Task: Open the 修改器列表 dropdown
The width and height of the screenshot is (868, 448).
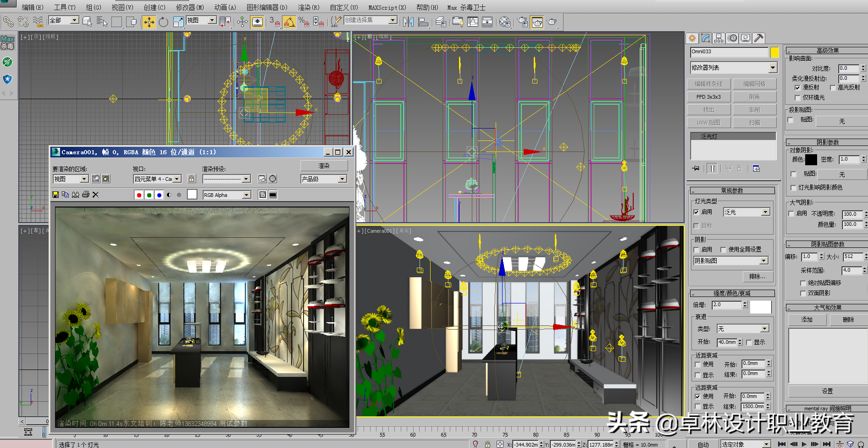Action: tap(734, 68)
